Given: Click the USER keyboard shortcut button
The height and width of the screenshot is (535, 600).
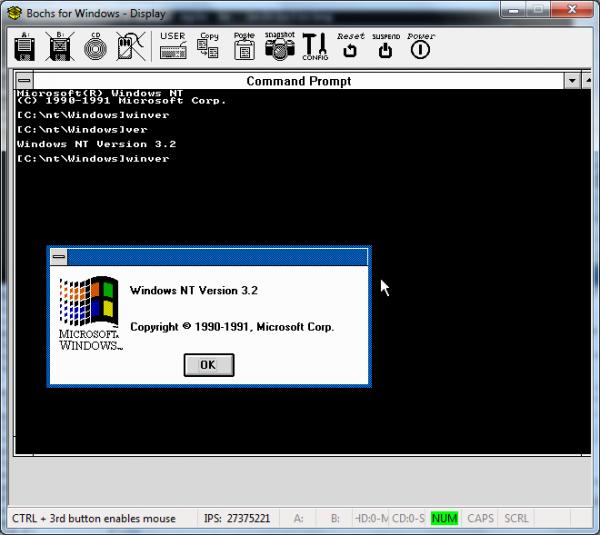Looking at the screenshot, I should coord(173,46).
